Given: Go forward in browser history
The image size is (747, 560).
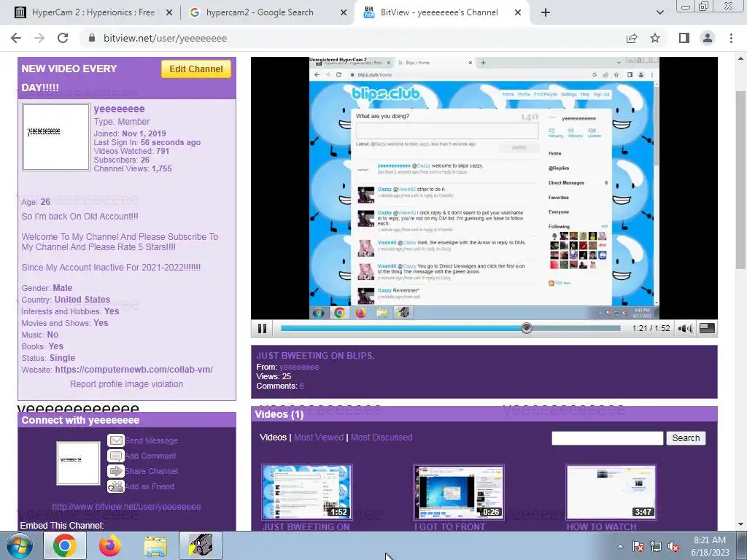Looking at the screenshot, I should click(39, 38).
